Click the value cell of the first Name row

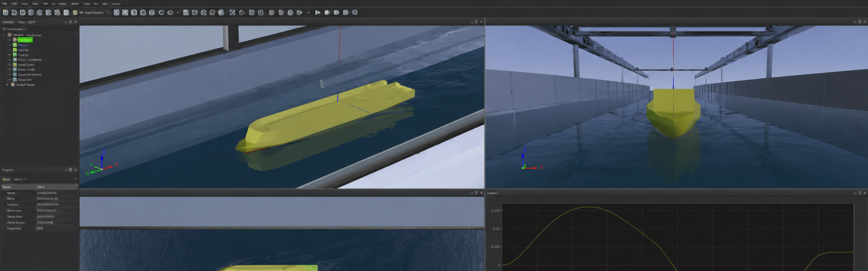tap(57, 193)
